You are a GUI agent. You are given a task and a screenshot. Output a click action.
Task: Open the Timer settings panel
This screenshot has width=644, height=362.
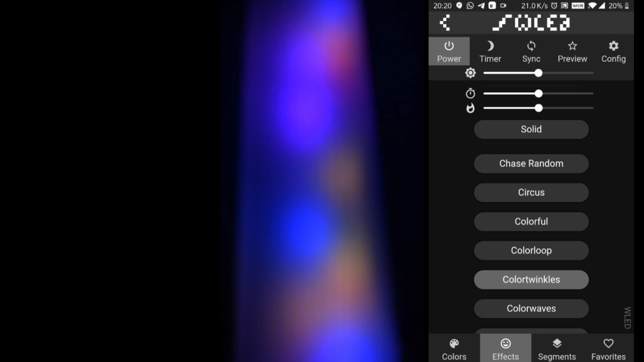coord(490,51)
